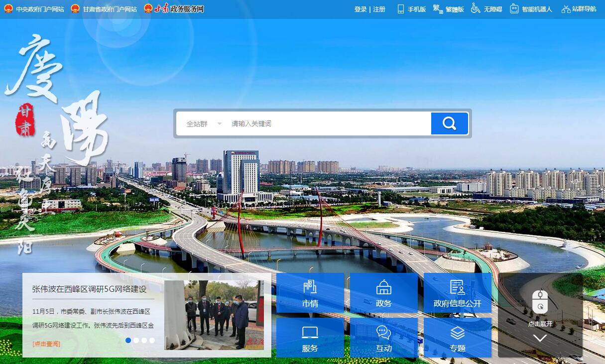Toggle 繁體版 traditional Chinese version

pyautogui.click(x=448, y=9)
